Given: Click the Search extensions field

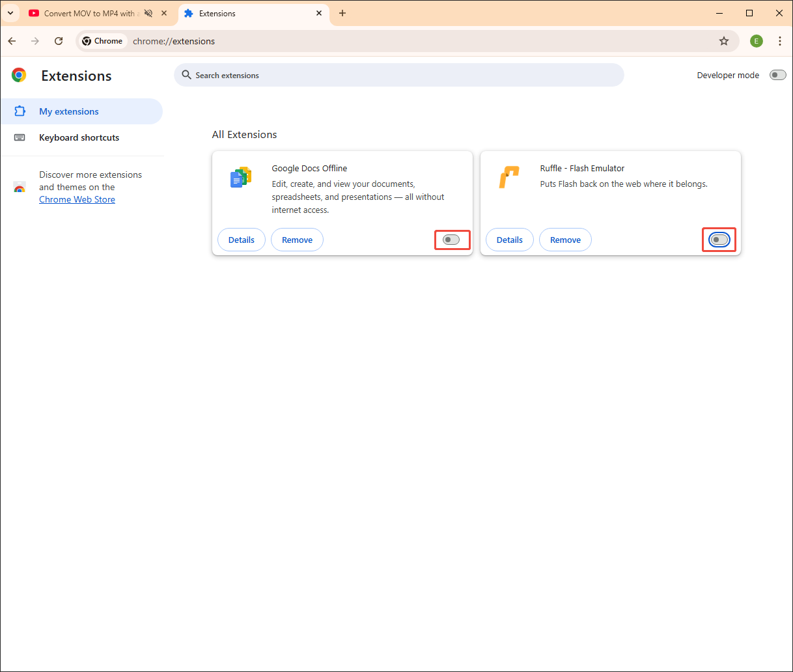Looking at the screenshot, I should pos(399,75).
